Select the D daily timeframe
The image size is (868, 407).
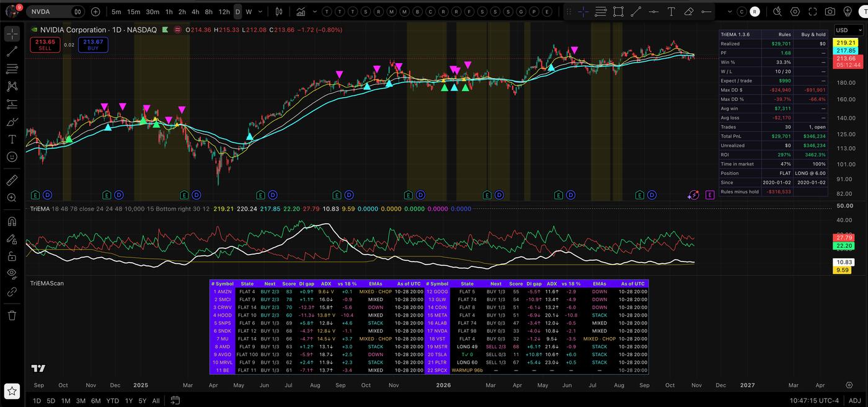237,11
